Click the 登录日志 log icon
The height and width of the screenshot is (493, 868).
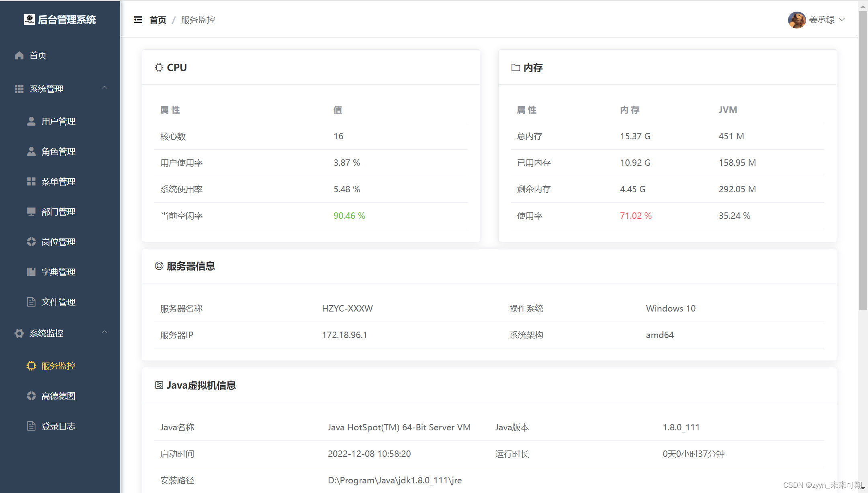tap(31, 426)
